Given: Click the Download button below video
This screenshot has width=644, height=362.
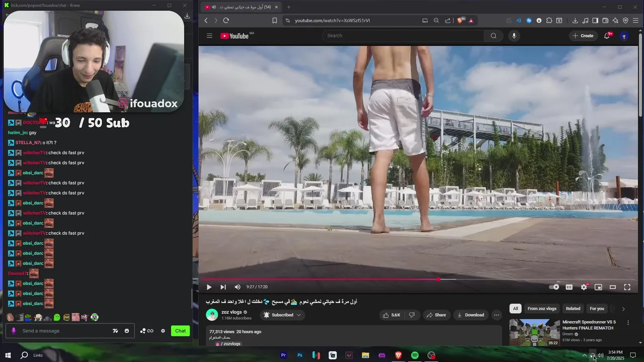Looking at the screenshot, I should (x=470, y=315).
